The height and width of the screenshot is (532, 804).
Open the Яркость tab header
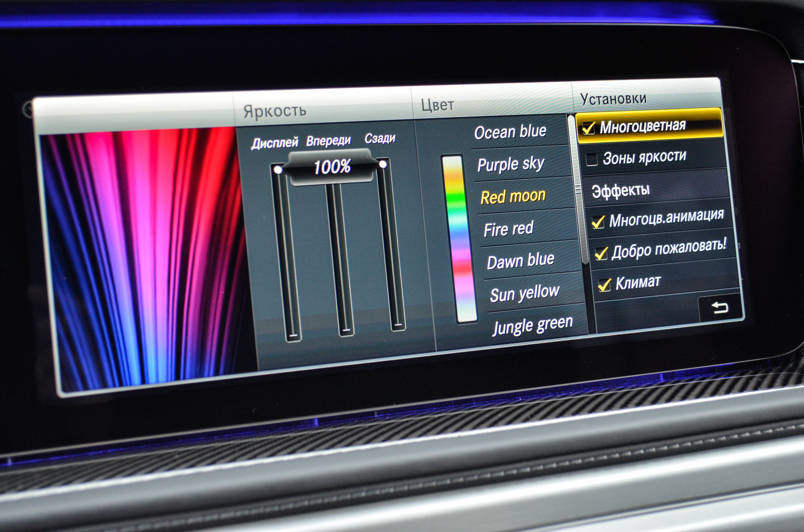[x=275, y=111]
